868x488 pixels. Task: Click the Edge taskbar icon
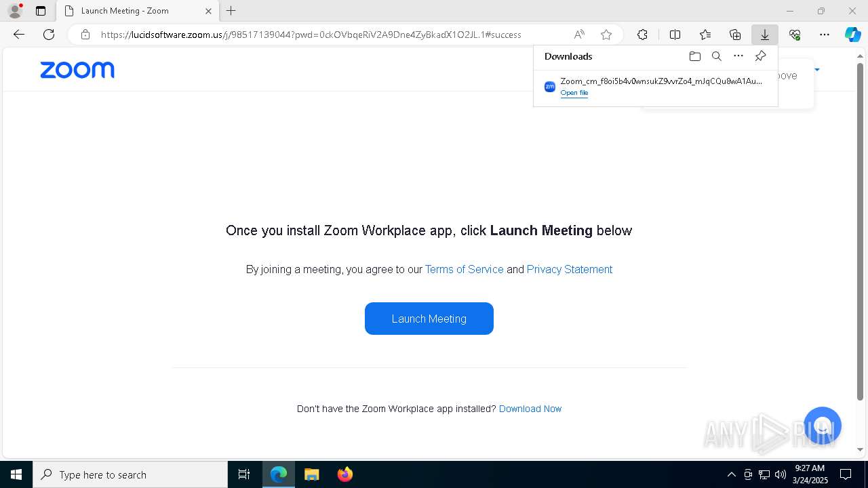(x=279, y=474)
